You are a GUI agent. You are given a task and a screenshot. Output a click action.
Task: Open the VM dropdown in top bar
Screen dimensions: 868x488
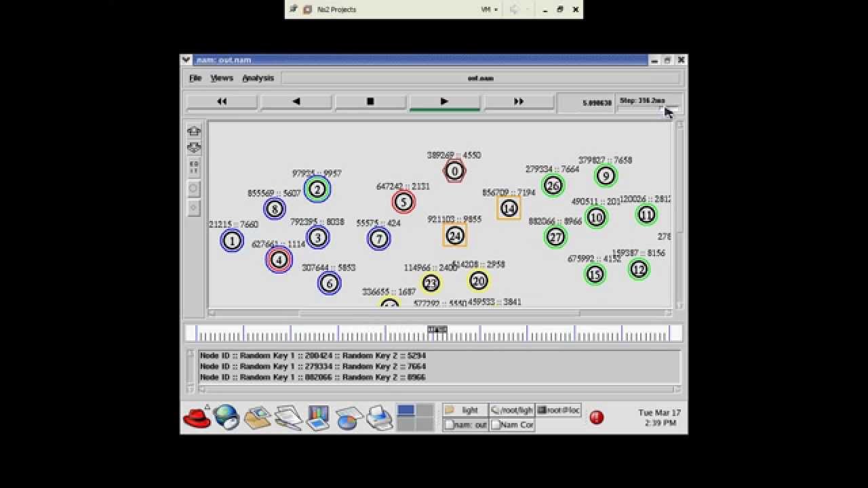(489, 9)
